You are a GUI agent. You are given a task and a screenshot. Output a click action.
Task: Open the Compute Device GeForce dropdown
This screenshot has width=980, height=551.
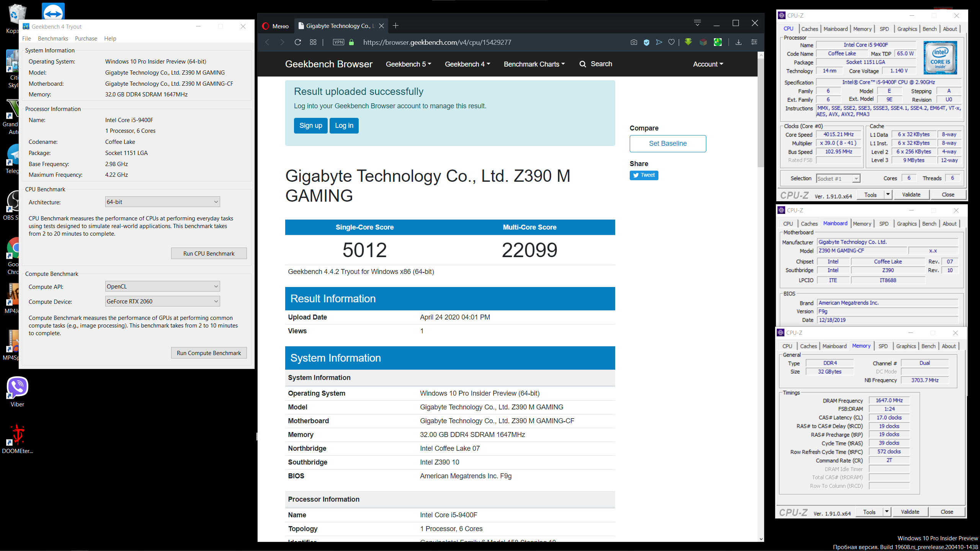163,301
